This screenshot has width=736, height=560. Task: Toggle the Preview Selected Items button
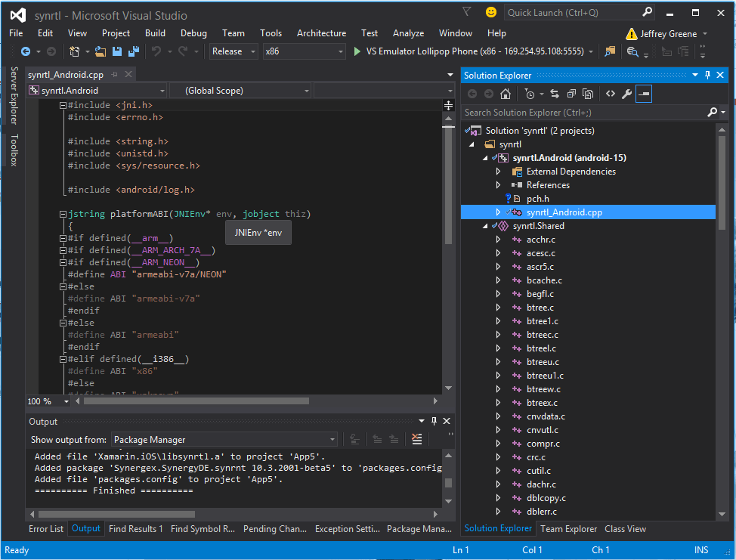pos(644,94)
